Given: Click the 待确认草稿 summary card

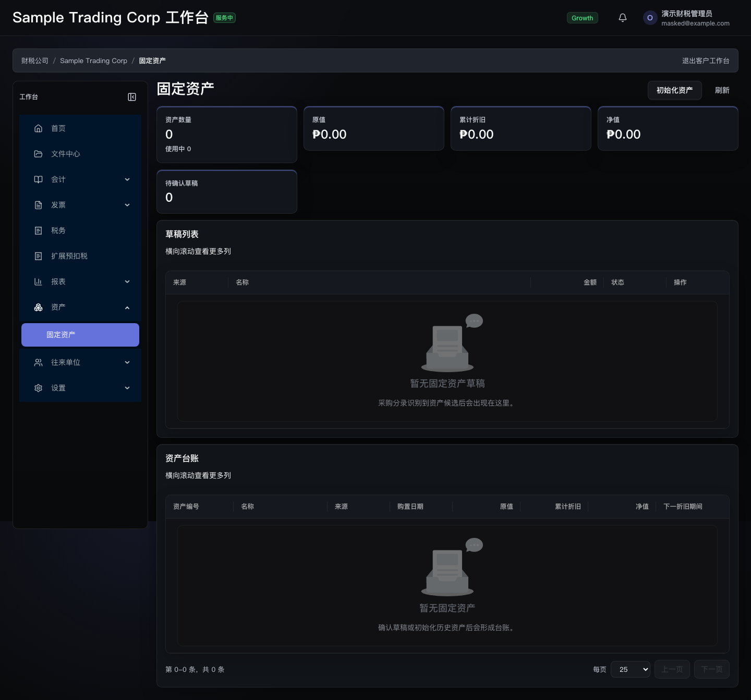Looking at the screenshot, I should [x=227, y=192].
